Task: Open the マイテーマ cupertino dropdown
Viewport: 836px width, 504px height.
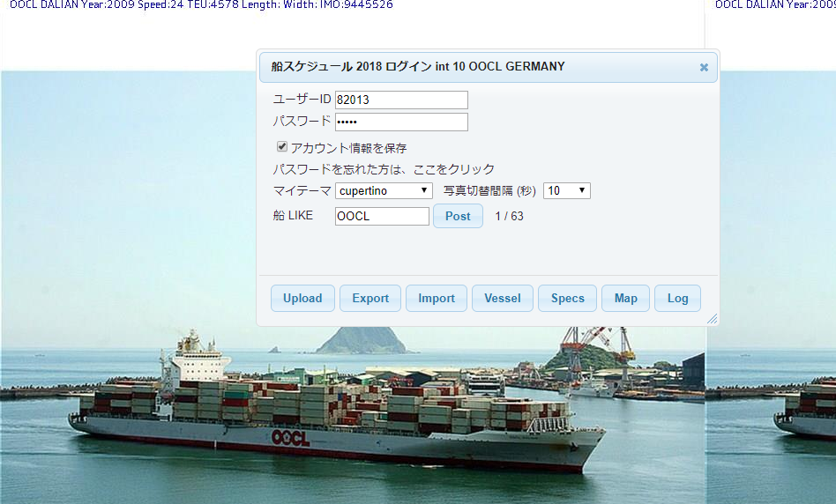Action: [x=384, y=190]
